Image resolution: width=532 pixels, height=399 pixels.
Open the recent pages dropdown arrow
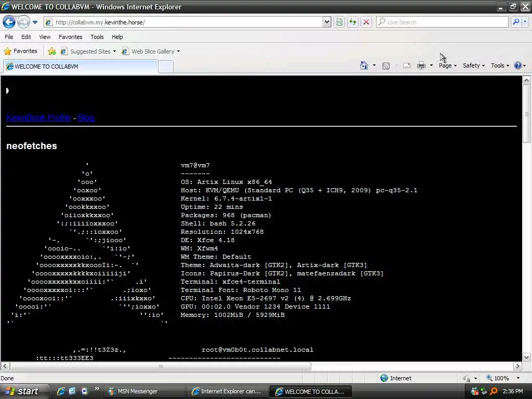click(35, 22)
